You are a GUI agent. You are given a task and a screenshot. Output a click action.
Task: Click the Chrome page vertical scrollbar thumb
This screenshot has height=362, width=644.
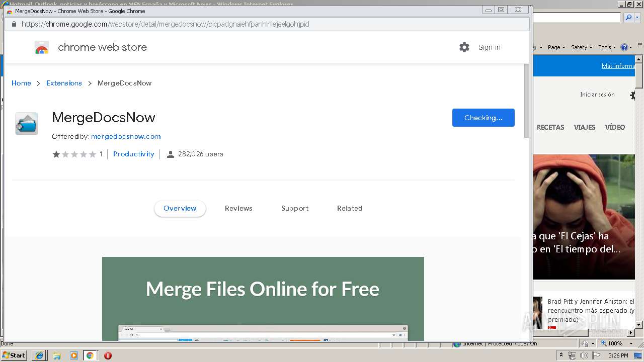(x=527, y=101)
